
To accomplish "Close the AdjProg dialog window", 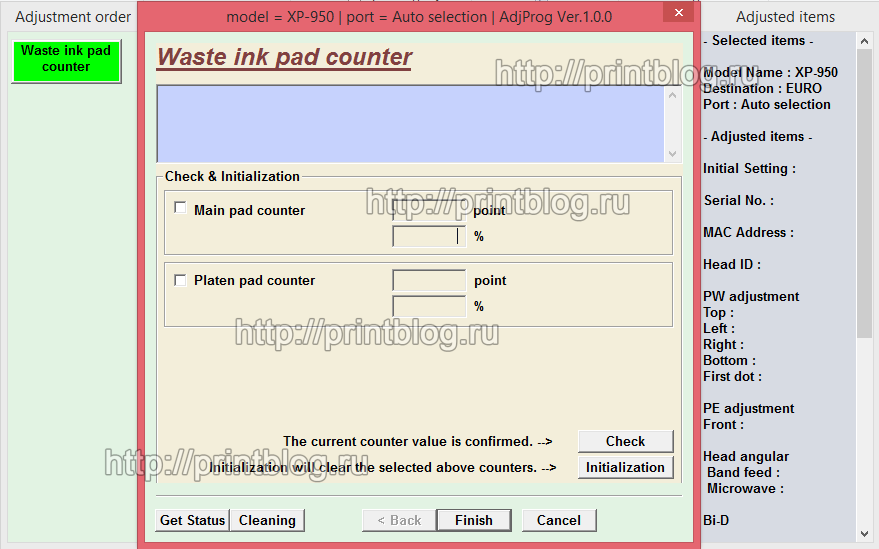I will (678, 12).
